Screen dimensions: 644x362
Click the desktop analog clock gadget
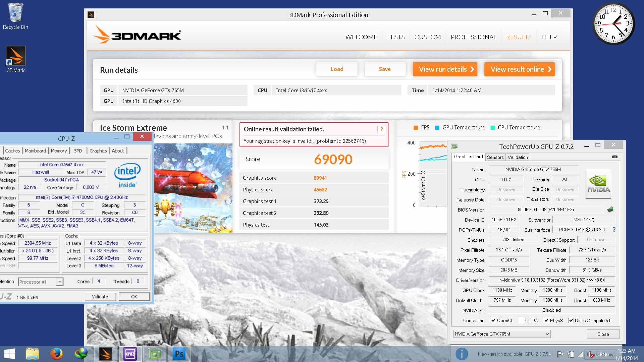pyautogui.click(x=613, y=24)
